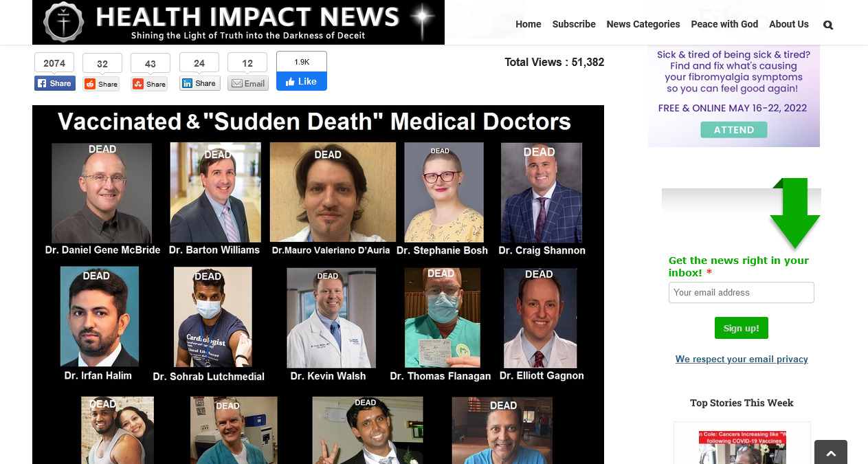Click the Top Stories thumbnail image

tap(742, 447)
